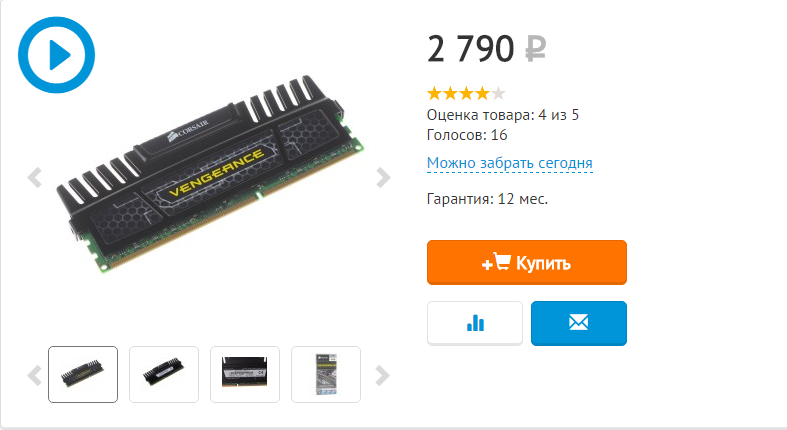Click the Оценка товара: 4 из 5 text
This screenshot has height=430, width=787.
coord(503,115)
